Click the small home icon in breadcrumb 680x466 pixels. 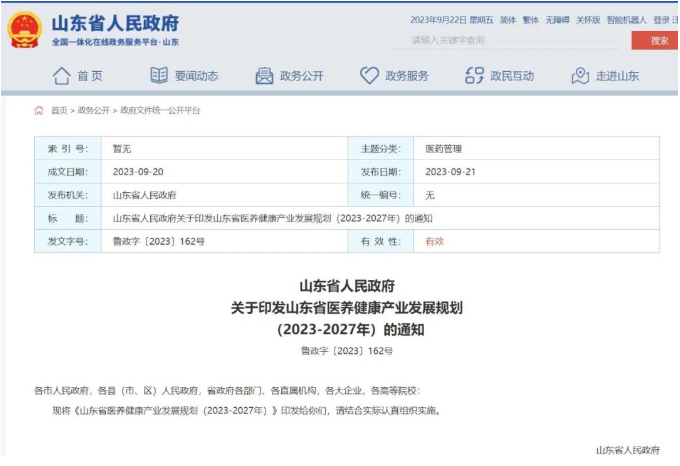(39, 111)
